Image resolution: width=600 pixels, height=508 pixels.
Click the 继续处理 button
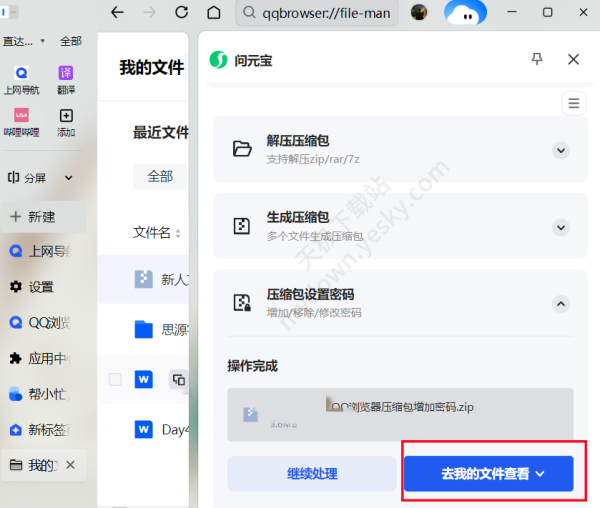[x=312, y=474]
